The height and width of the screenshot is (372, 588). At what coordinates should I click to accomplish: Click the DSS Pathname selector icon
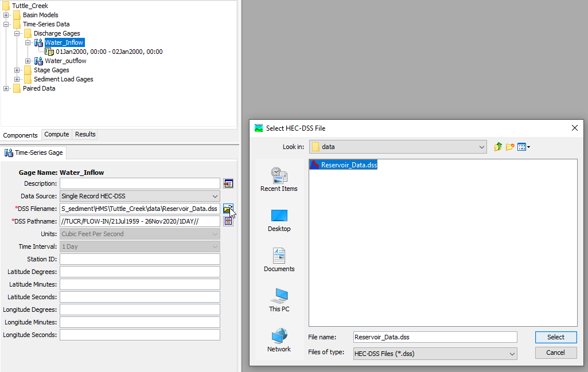click(228, 221)
